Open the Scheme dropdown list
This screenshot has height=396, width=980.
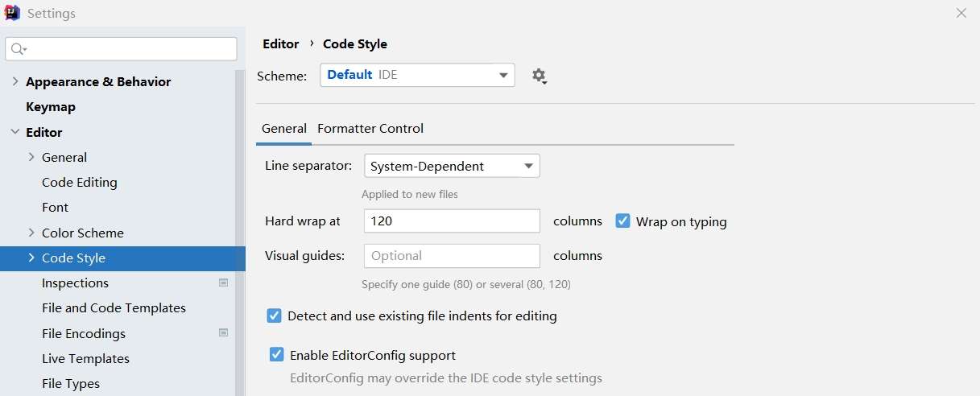point(417,75)
